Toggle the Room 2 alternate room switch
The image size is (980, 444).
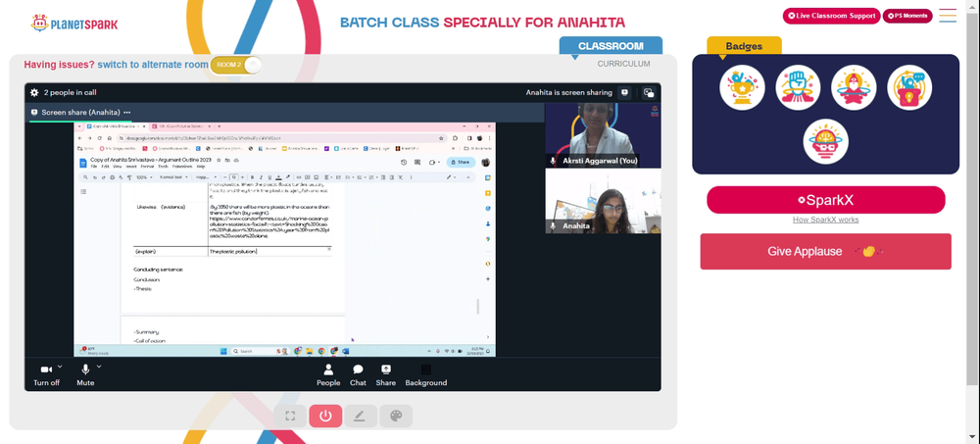coord(237,65)
